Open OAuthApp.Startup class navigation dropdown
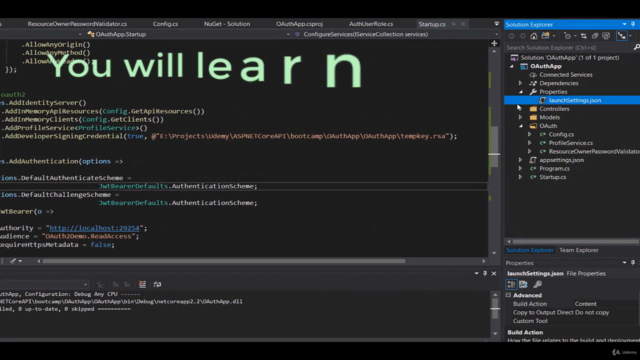Viewport: 640px width, 360px height. (x=288, y=34)
